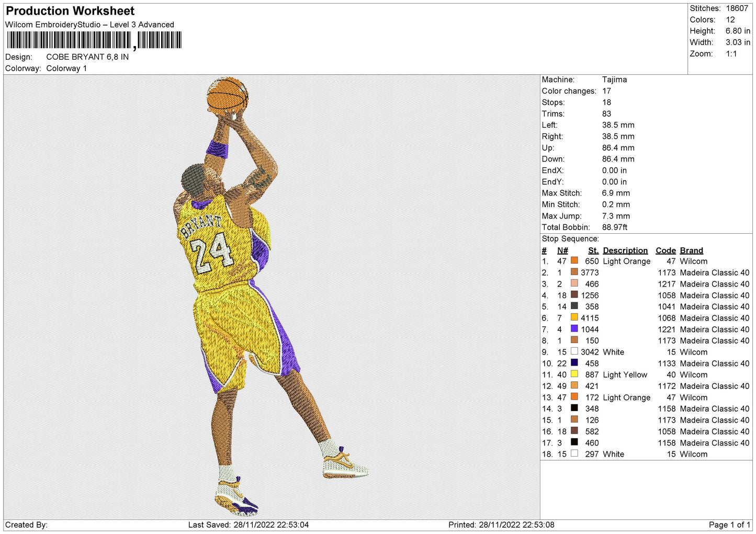The image size is (756, 534).
Task: Click the Max Jump value 7.3 mm
Action: pyautogui.click(x=616, y=216)
